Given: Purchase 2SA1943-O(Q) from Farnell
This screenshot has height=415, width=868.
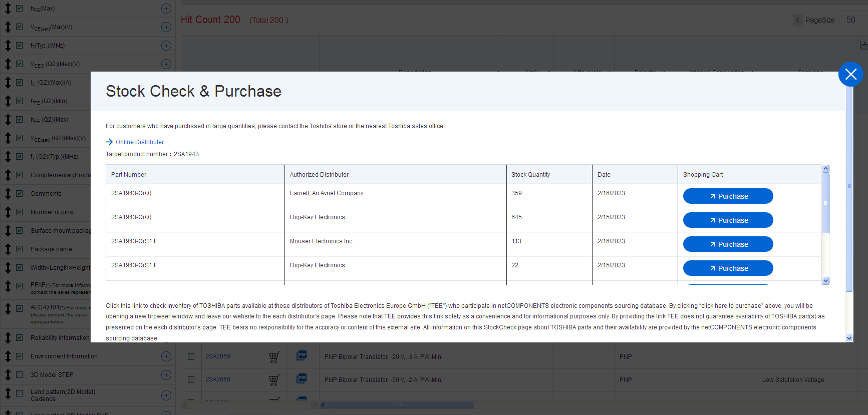Looking at the screenshot, I should (x=728, y=196).
